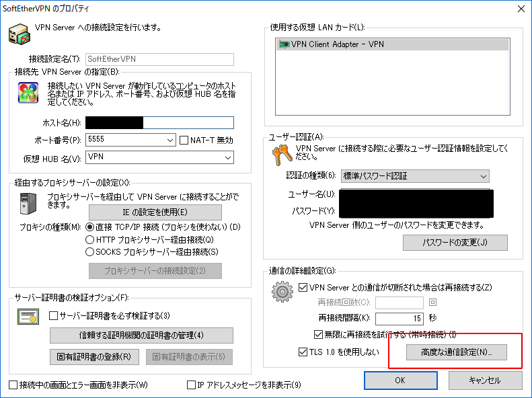Click IE の設定を使用 button

coord(155,212)
